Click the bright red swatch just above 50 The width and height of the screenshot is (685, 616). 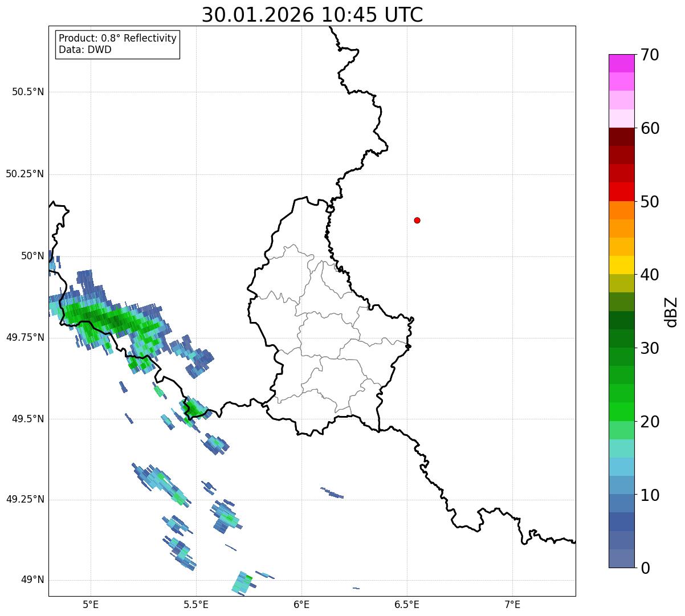point(621,192)
